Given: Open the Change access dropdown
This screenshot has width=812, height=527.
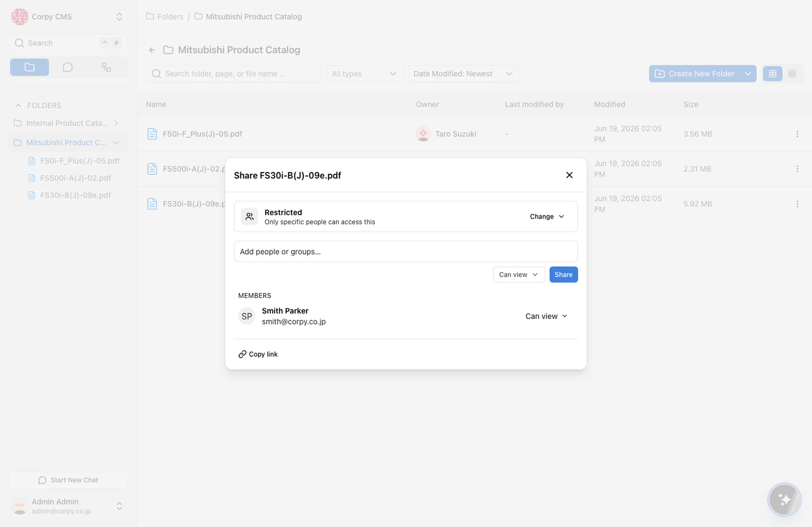Looking at the screenshot, I should pos(547,216).
